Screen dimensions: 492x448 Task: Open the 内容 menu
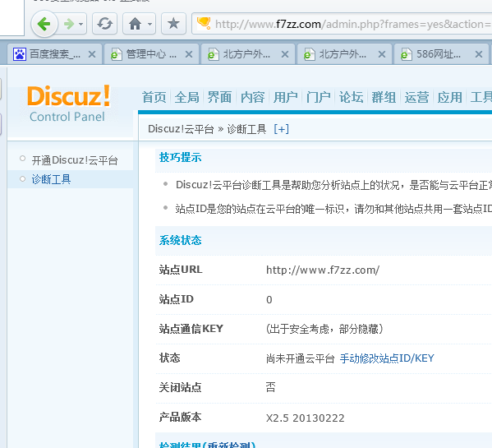tap(253, 97)
